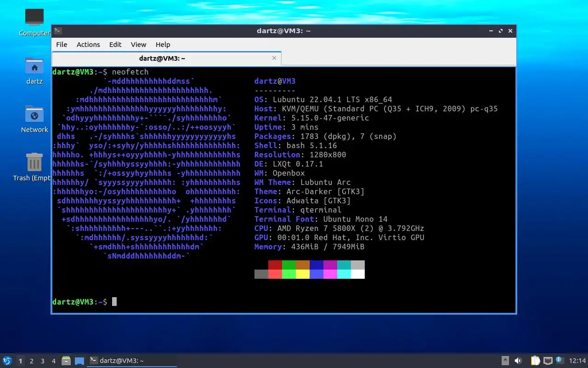588x368 pixels.
Task: Maximize the qterminal window
Action: tap(501, 31)
